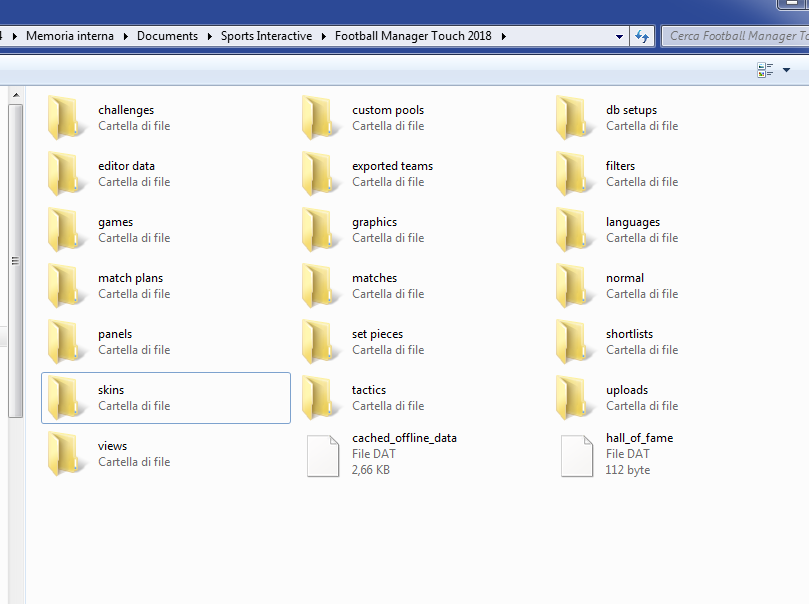
Task: Refresh the folder with the address bar button
Action: tap(642, 36)
